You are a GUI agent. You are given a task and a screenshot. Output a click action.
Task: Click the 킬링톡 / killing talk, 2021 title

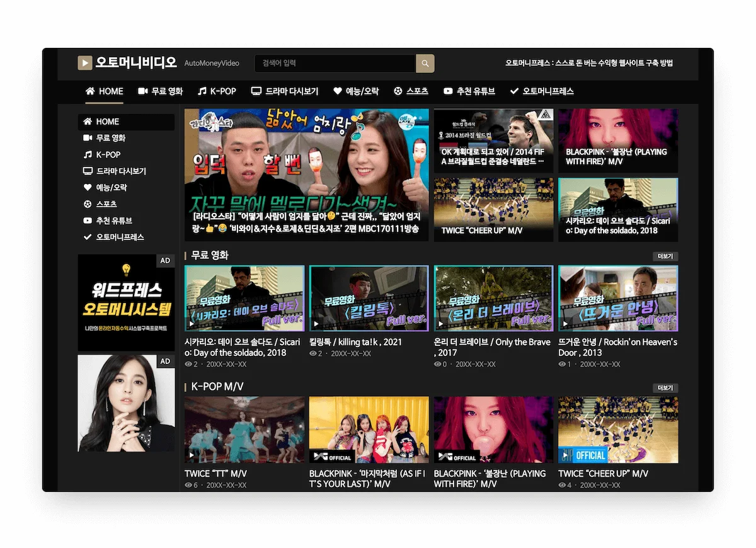(x=355, y=342)
